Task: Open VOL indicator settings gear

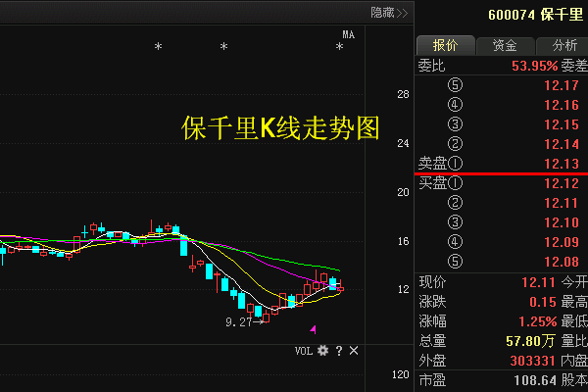Action: [x=322, y=351]
